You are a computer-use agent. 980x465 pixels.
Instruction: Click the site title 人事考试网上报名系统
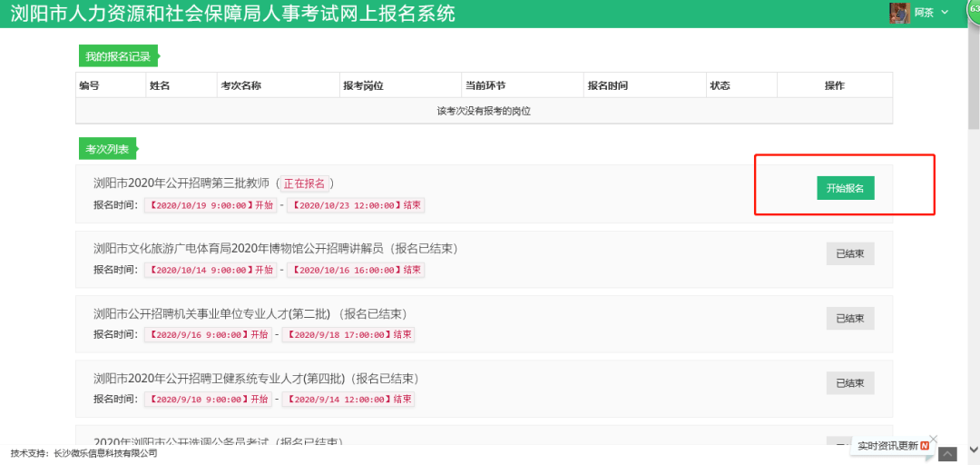pos(232,14)
